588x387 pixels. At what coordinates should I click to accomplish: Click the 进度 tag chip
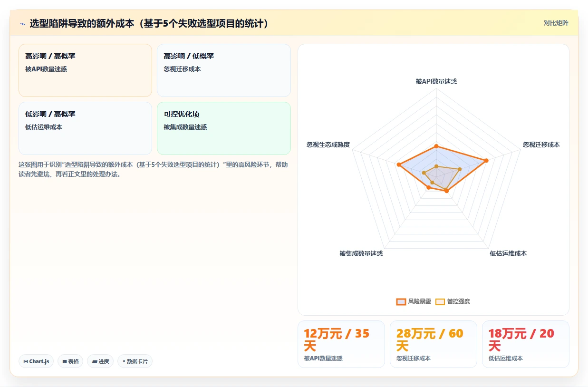100,361
